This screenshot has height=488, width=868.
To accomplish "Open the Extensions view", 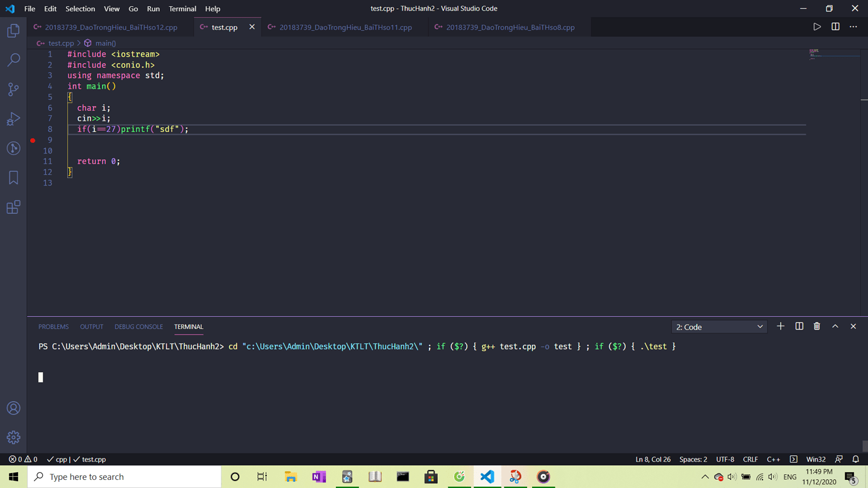I will click(x=13, y=207).
